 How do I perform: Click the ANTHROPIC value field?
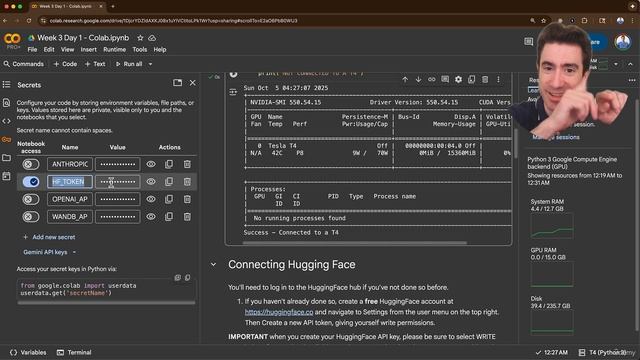tap(118, 164)
